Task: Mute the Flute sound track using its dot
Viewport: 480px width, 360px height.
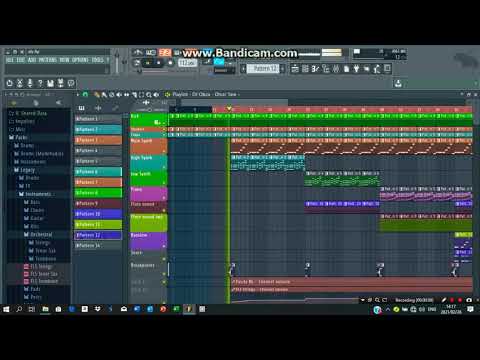Action: pyautogui.click(x=164, y=210)
